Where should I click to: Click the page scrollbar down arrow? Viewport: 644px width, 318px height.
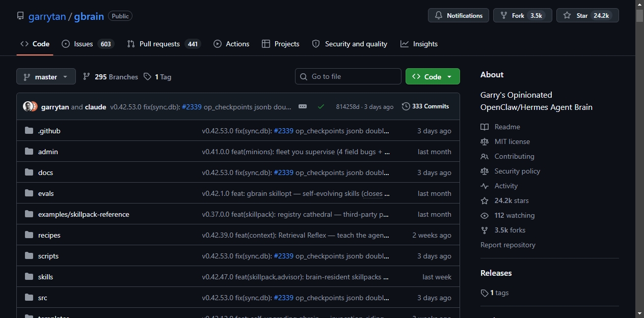point(639,313)
